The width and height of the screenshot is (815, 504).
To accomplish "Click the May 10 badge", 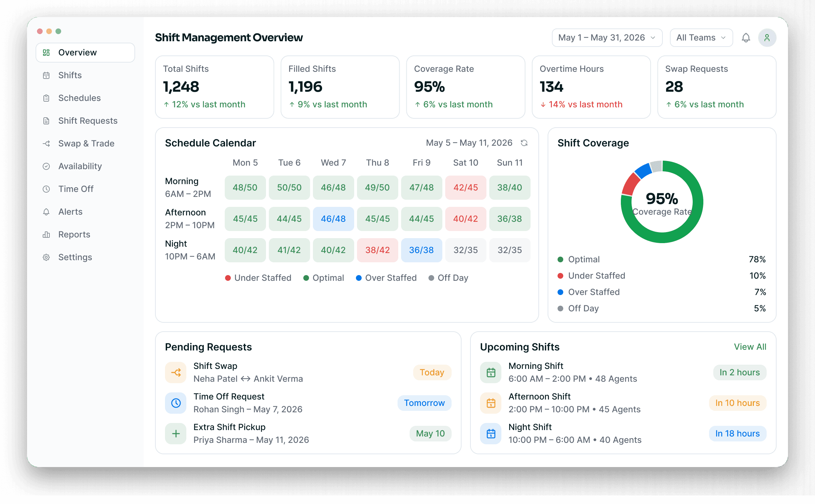I will click(430, 433).
